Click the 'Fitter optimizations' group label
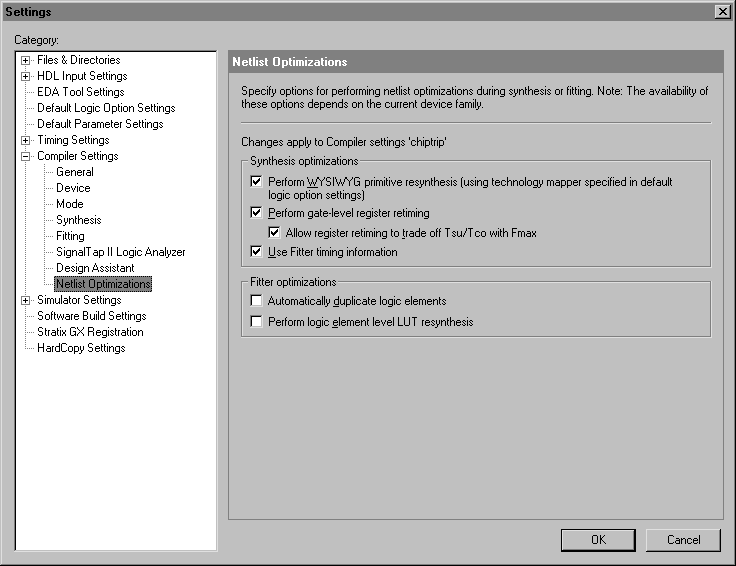The width and height of the screenshot is (736, 566). coord(293,282)
